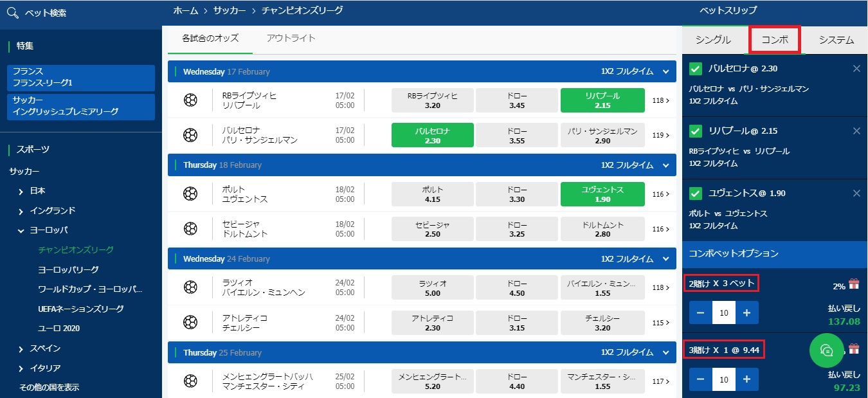Image resolution: width=868 pixels, height=398 pixels.
Task: Decrease the 3賭け stake with minus button
Action: (x=700, y=380)
